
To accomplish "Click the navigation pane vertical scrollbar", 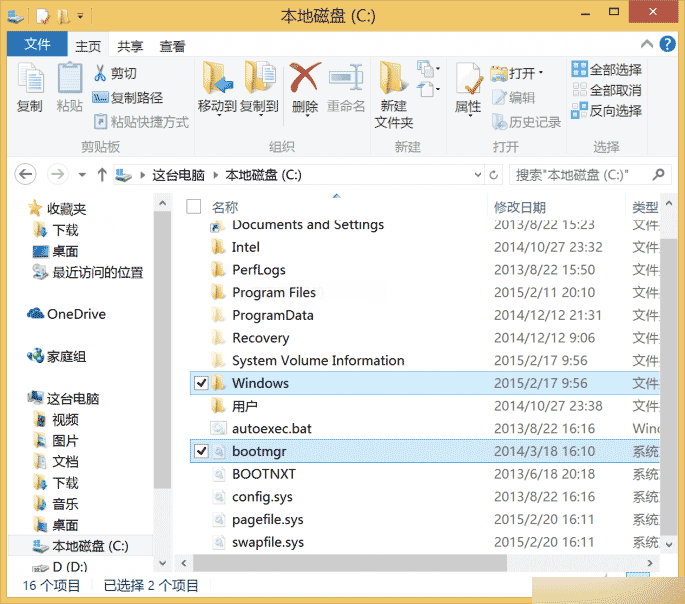I will 163,349.
